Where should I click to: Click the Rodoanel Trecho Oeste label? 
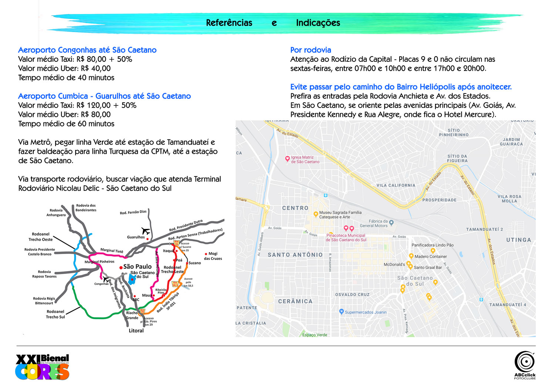[40, 237]
